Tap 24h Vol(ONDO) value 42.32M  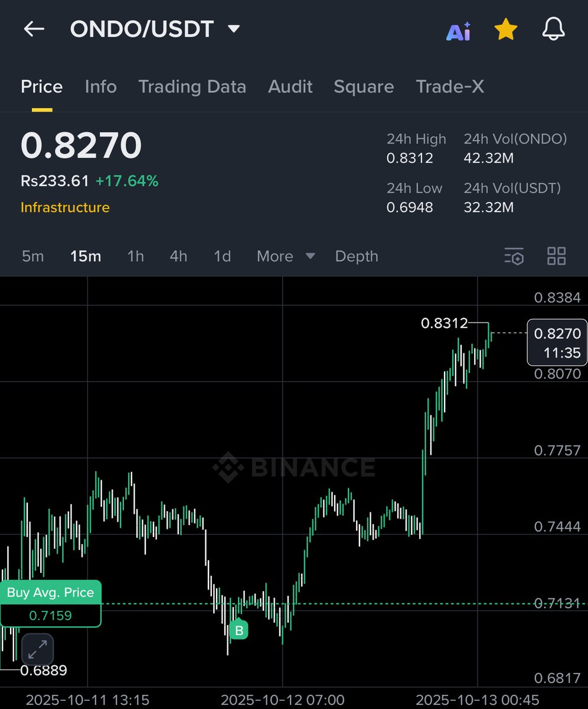coord(489,158)
